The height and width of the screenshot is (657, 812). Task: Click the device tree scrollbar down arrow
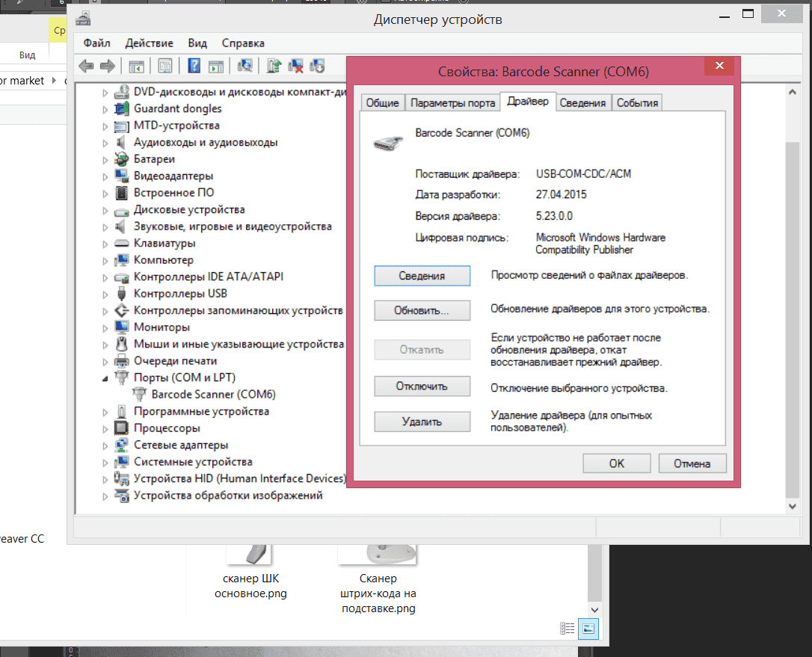[793, 506]
